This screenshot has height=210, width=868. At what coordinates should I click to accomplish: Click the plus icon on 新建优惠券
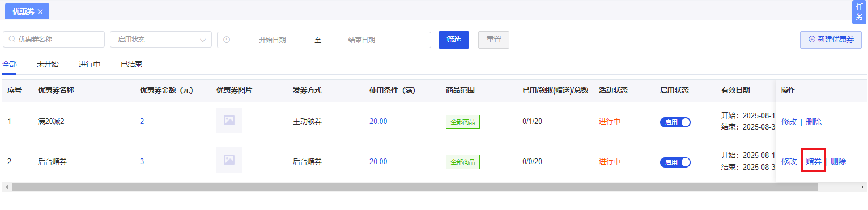(811, 40)
